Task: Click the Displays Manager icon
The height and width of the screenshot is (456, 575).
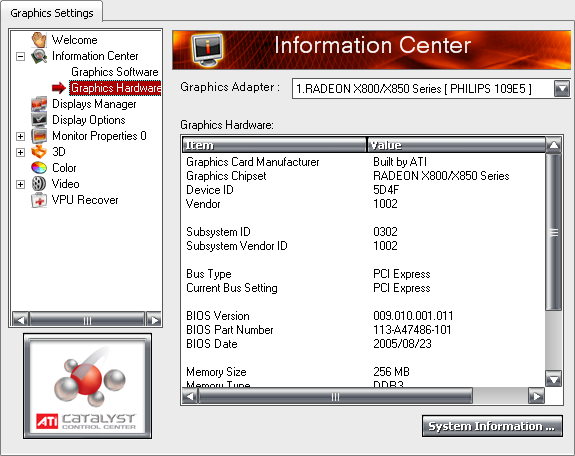Action: point(39,104)
